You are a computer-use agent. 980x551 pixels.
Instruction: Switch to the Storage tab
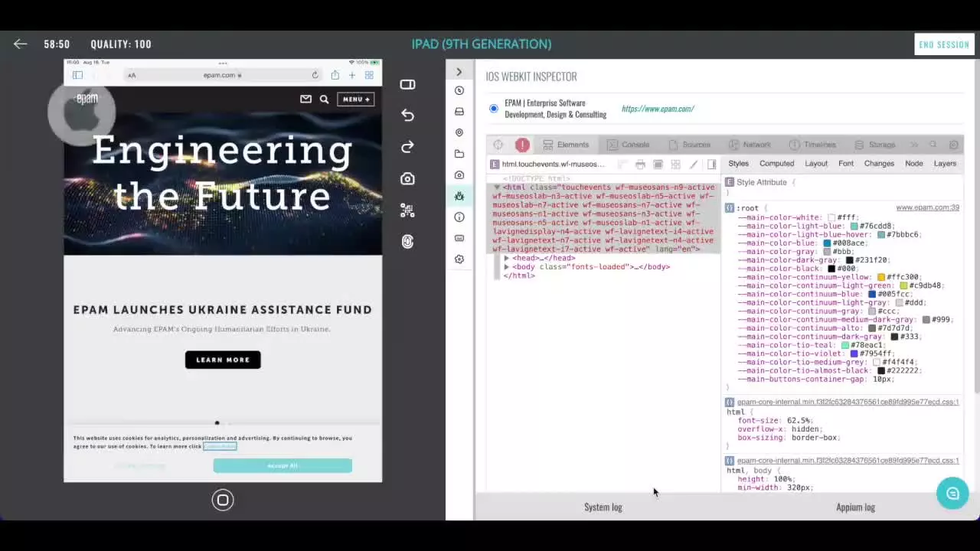[x=874, y=145]
